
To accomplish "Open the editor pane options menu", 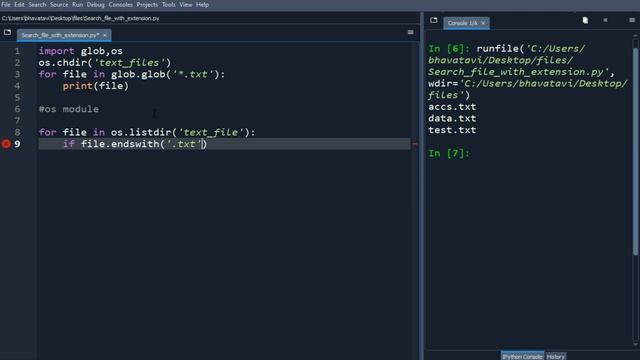I will coord(411,32).
